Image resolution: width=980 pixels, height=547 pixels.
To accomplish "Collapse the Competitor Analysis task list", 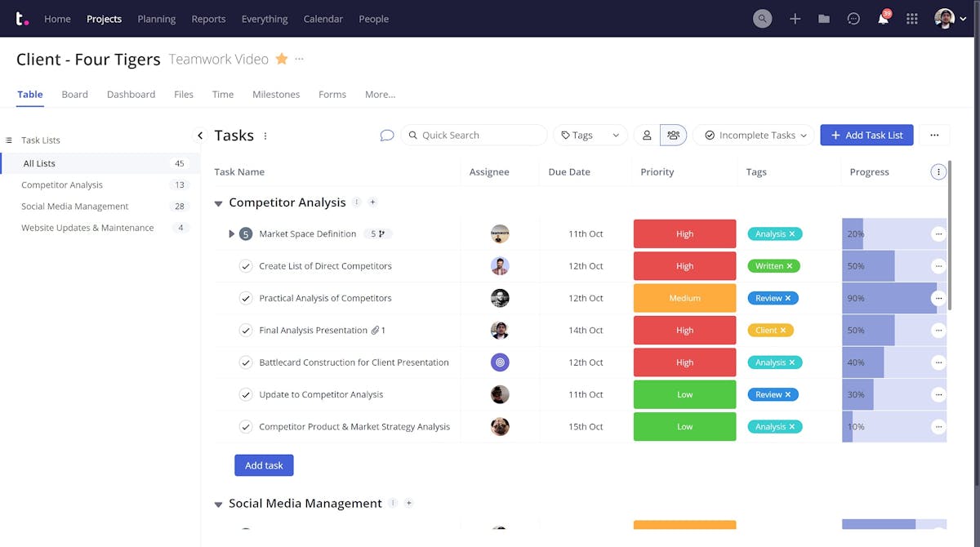I will (218, 202).
